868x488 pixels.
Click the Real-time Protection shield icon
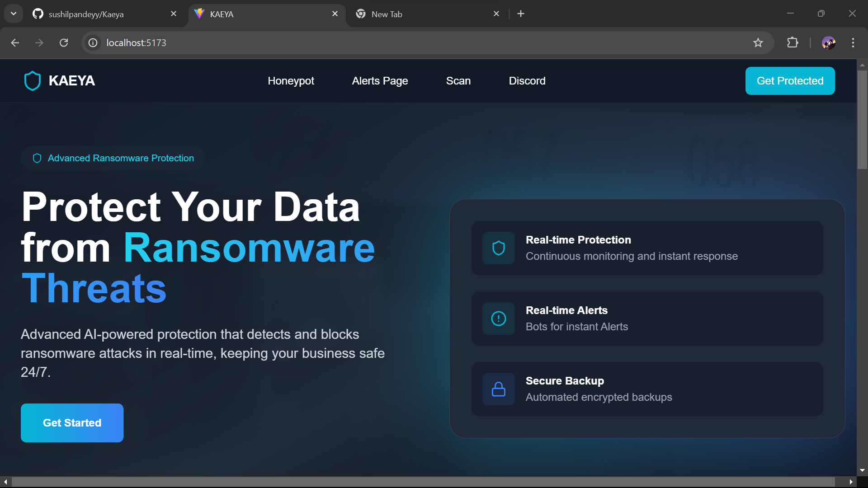(498, 248)
